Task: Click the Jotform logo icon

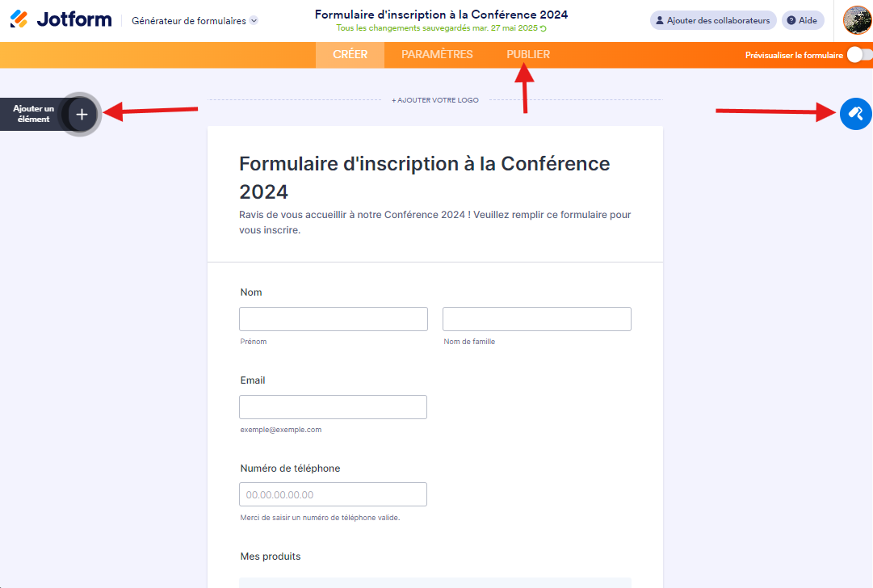Action: point(18,19)
